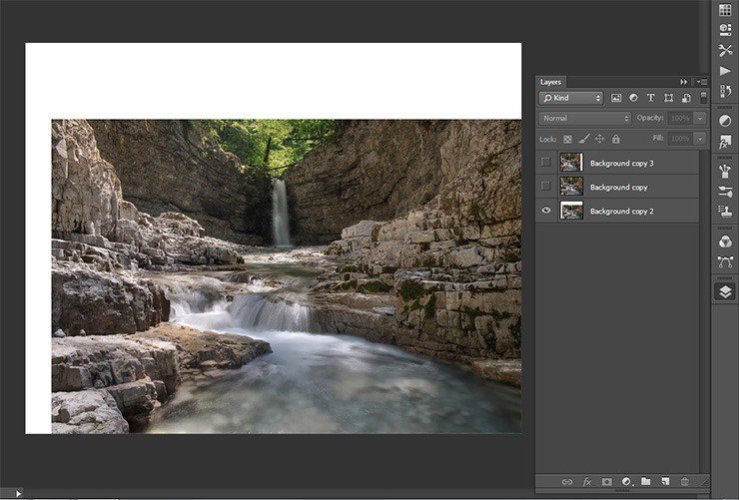Open the Layers panel flyout menu
Screen dimensions: 739x500
point(701,82)
